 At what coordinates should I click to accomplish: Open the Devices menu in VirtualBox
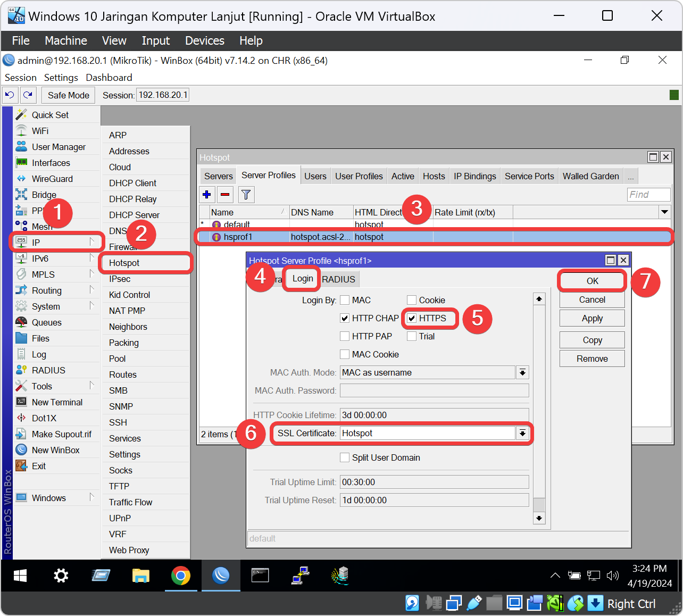click(204, 40)
